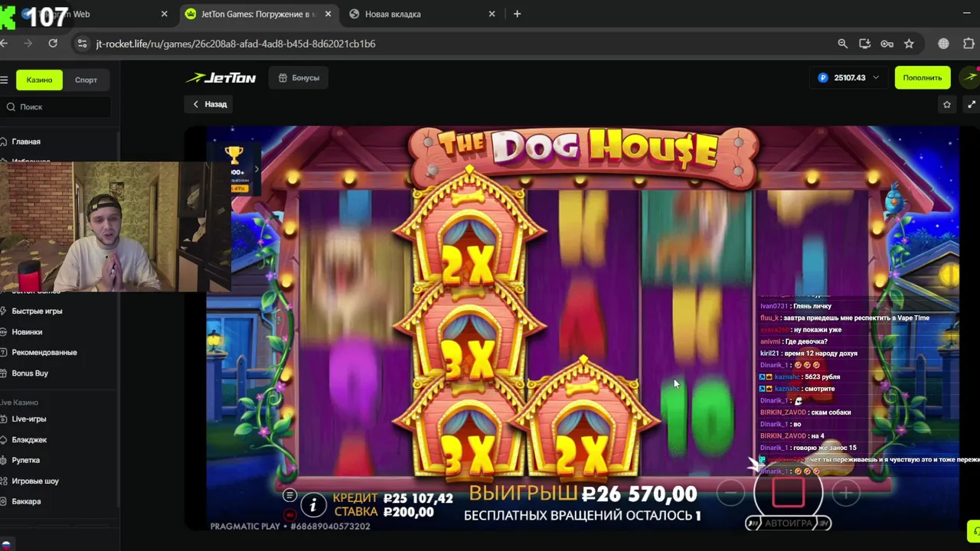
Task: Click the bottom-right 2X dog house wild
Action: coord(583,421)
